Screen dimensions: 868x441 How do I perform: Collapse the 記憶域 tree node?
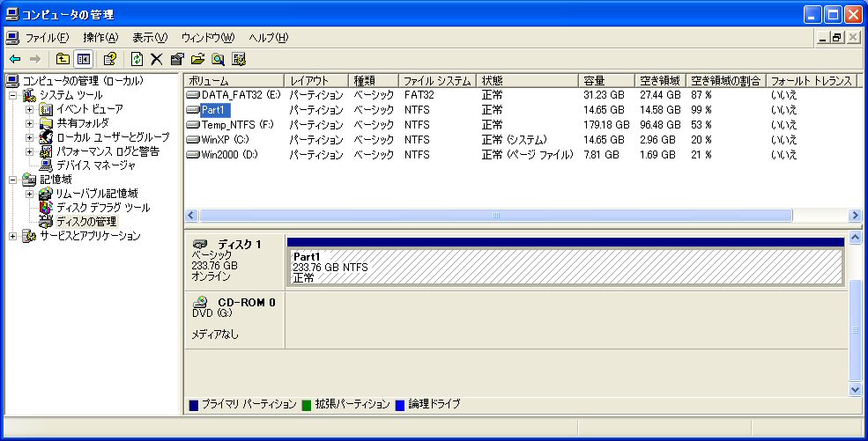pyautogui.click(x=12, y=180)
